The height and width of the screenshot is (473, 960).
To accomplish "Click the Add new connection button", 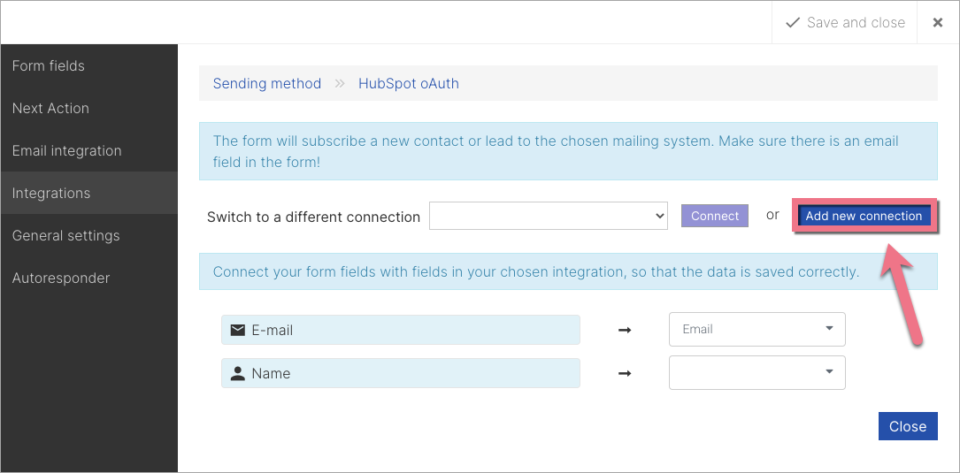I will pos(863,216).
